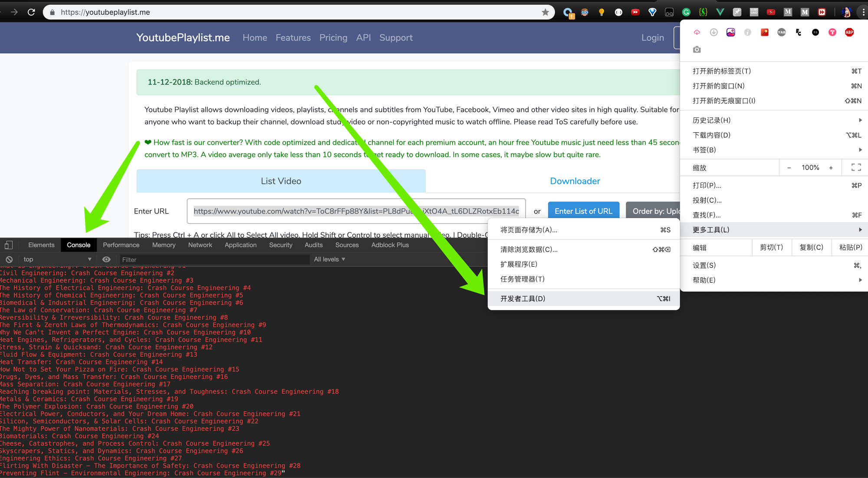
Task: Click the console Filter input field
Action: 213,259
